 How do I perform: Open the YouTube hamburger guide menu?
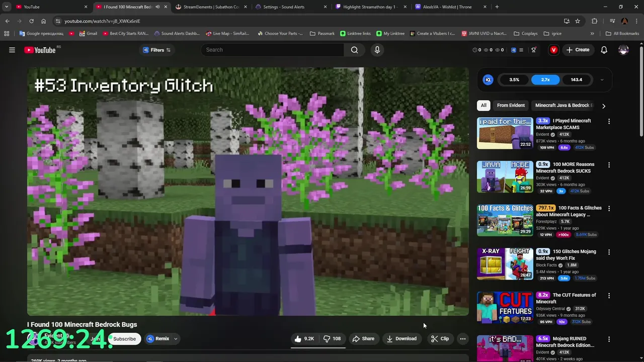coord(12,50)
